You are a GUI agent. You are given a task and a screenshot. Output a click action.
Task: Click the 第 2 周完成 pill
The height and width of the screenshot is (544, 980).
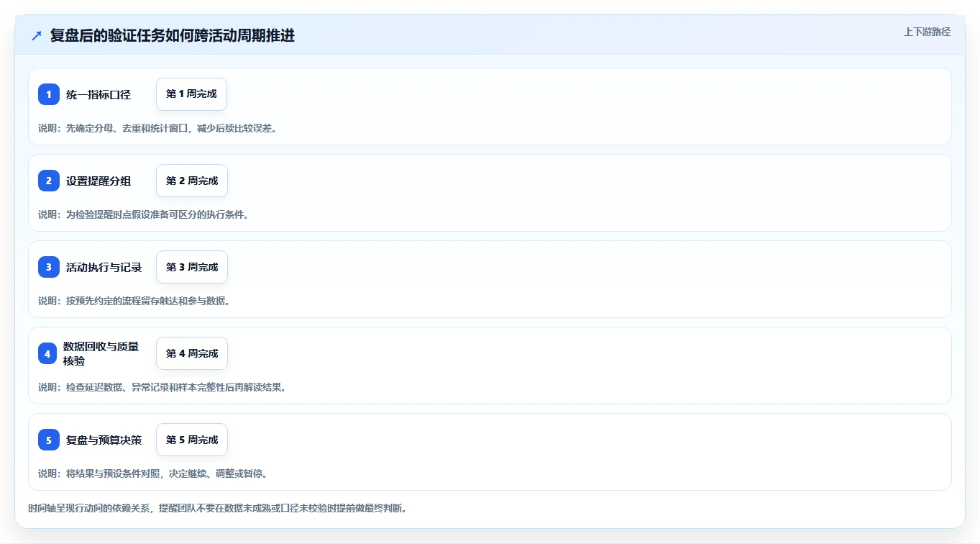pos(192,181)
